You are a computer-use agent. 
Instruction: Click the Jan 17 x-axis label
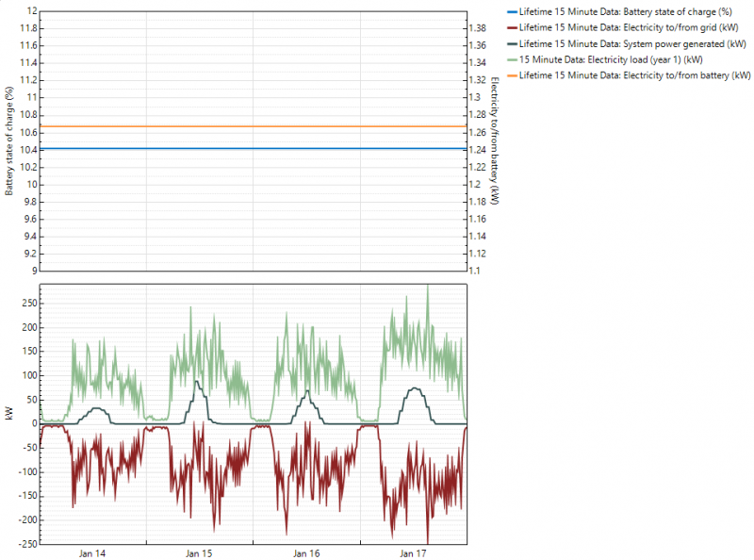click(413, 553)
